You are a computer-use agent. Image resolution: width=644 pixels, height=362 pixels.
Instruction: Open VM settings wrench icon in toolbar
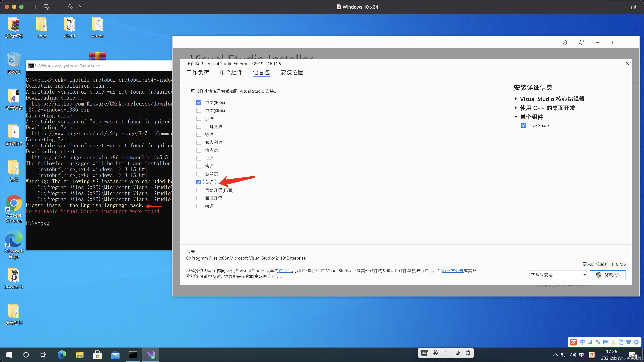click(x=70, y=7)
